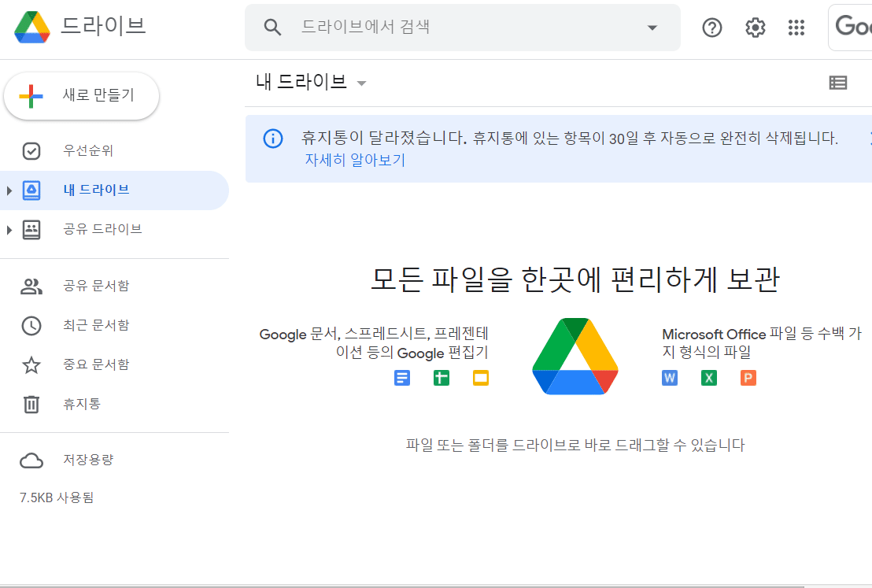Expand the 내 드라이브 tree arrow
The image size is (872, 588).
pos(9,190)
